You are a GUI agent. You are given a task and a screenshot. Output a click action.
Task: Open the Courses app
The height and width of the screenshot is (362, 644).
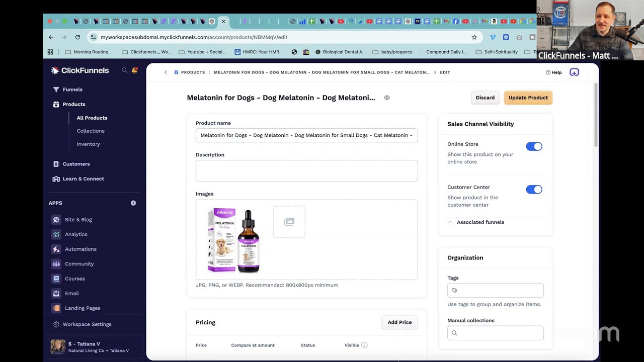coord(74,279)
